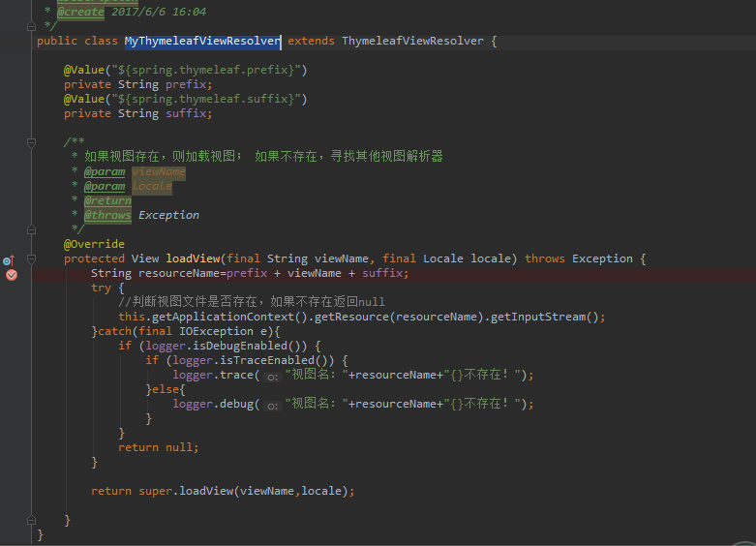Collapse the loadView method using its fold marker
The width and height of the screenshot is (756, 546).
click(x=32, y=259)
